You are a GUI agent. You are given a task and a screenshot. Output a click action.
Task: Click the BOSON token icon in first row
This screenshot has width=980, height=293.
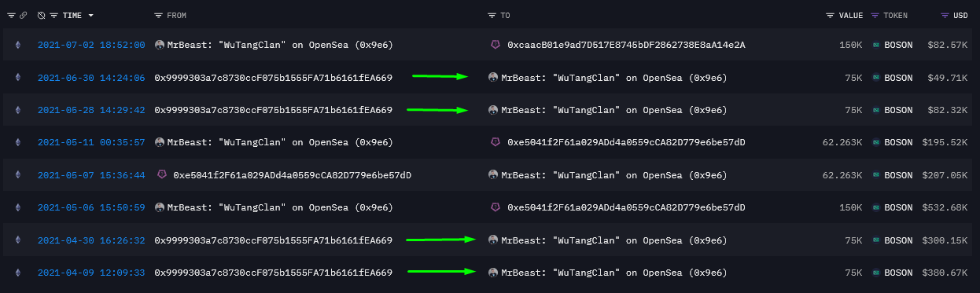click(875, 46)
